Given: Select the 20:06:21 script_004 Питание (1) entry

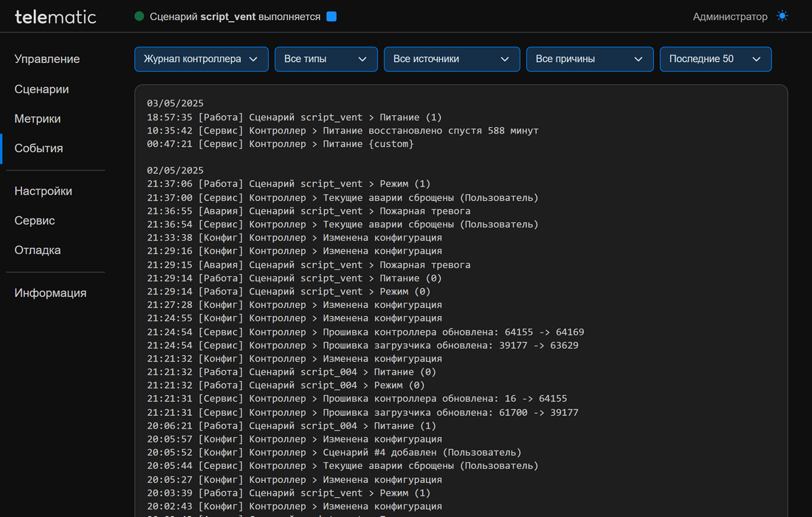Looking at the screenshot, I should pos(292,426).
